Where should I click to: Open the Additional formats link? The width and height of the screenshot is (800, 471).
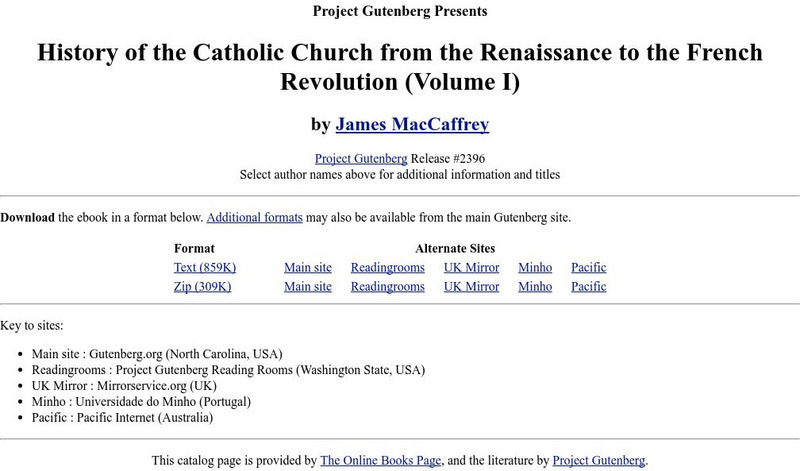pyautogui.click(x=255, y=217)
